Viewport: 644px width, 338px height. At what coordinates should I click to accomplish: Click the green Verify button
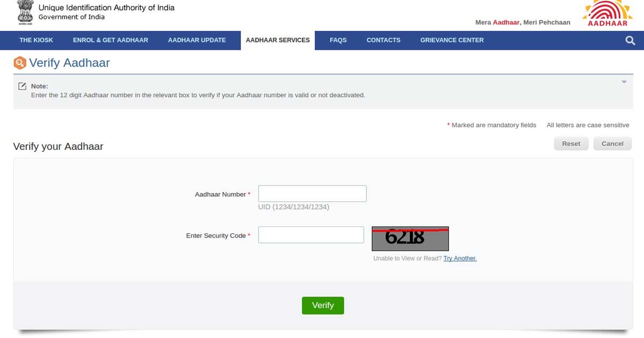coord(323,305)
